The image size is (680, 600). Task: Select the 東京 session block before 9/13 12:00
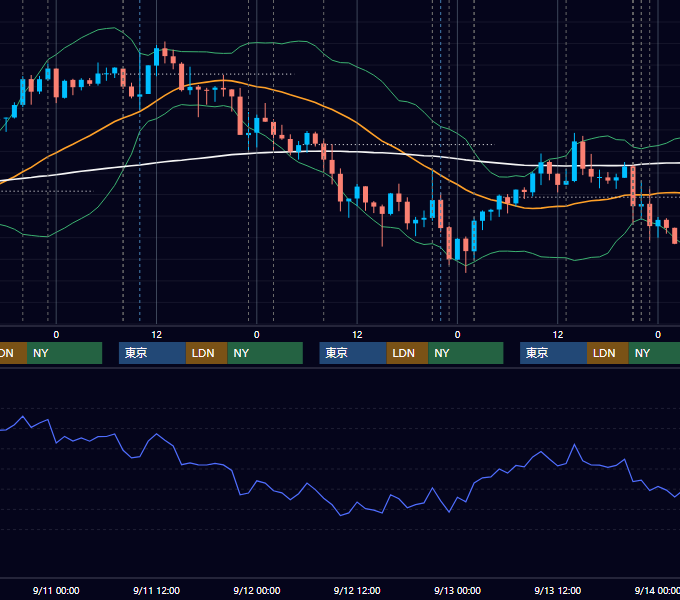click(x=553, y=353)
